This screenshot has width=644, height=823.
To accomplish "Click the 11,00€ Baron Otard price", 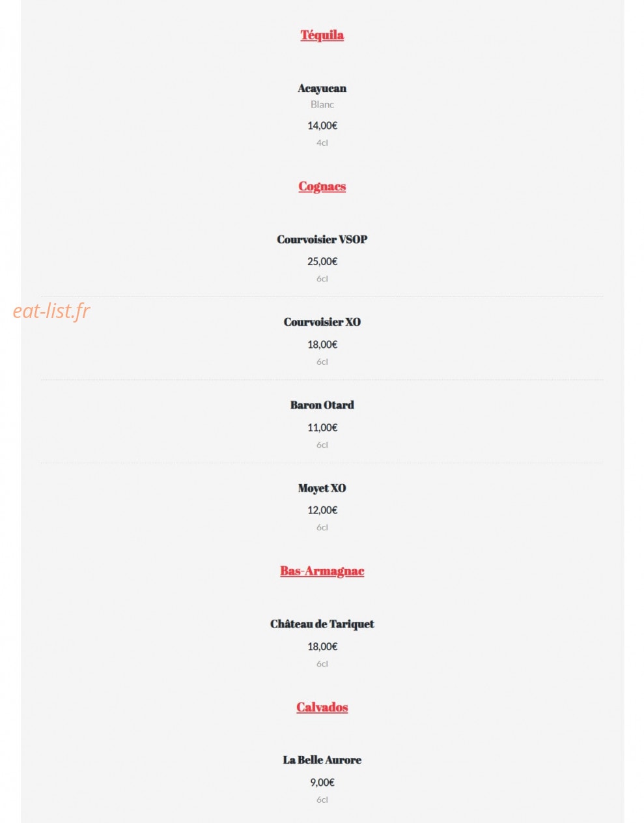I will [322, 427].
